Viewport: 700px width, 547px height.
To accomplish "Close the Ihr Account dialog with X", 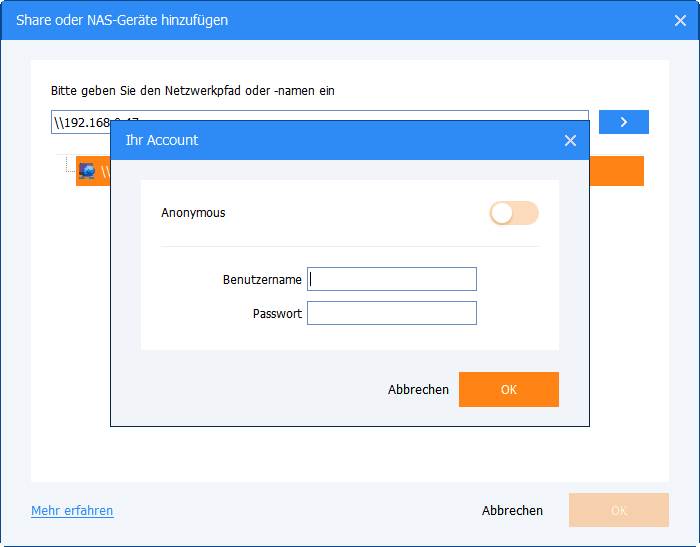I will coord(570,141).
